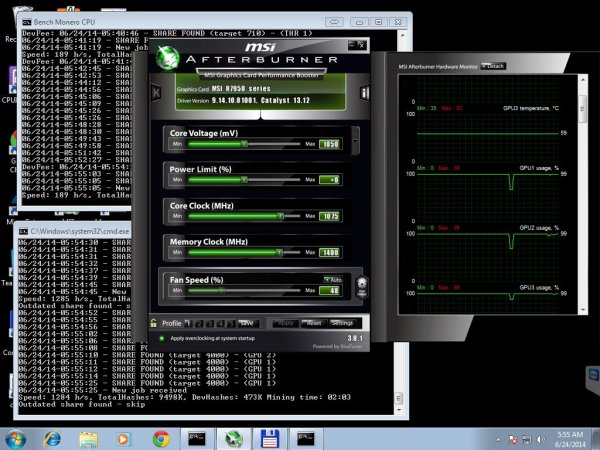
Task: Select profile slot 4
Action: click(x=220, y=323)
